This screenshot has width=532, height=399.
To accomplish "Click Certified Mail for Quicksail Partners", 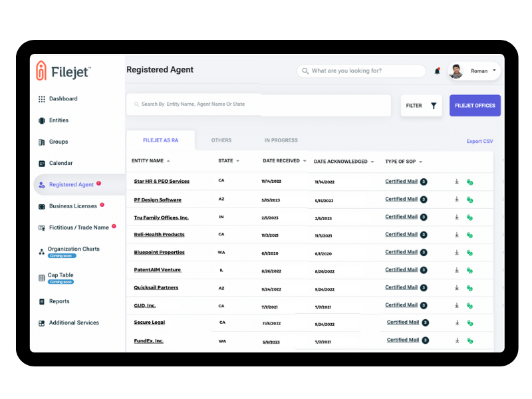I will pos(402,287).
